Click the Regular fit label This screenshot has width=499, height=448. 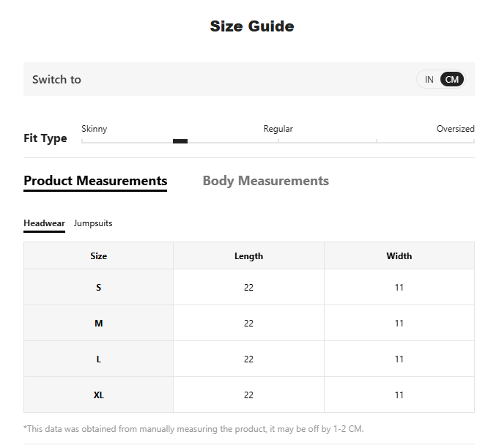click(x=278, y=129)
